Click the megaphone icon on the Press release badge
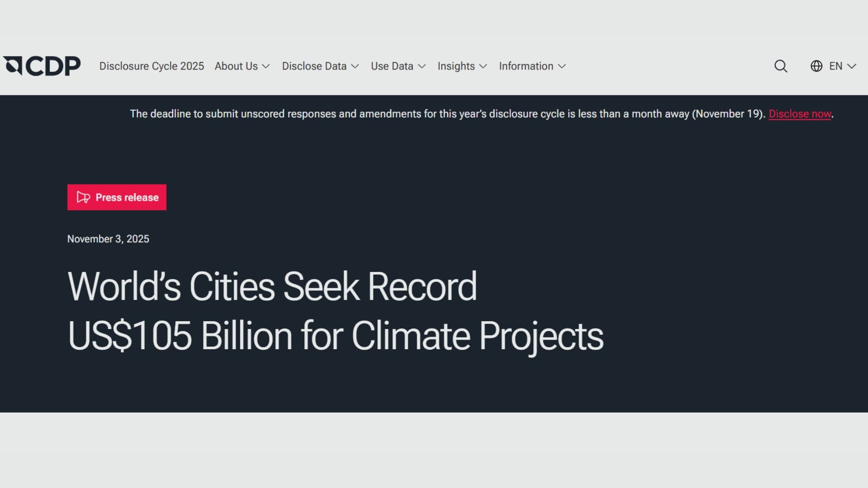The width and height of the screenshot is (868, 488). pos(83,197)
